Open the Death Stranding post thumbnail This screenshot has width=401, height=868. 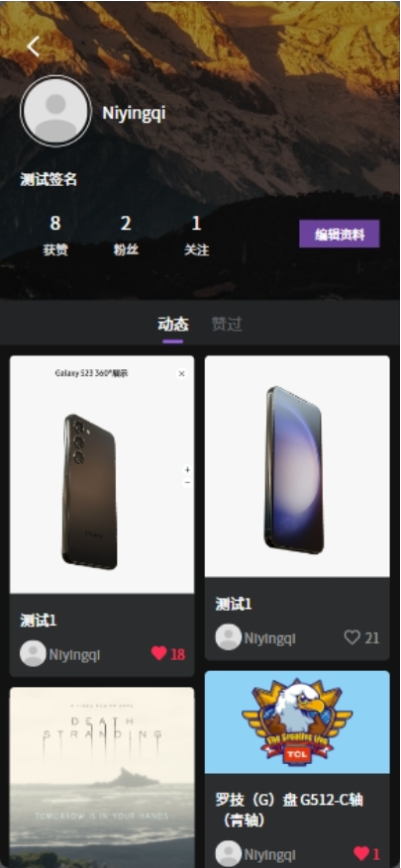102,777
